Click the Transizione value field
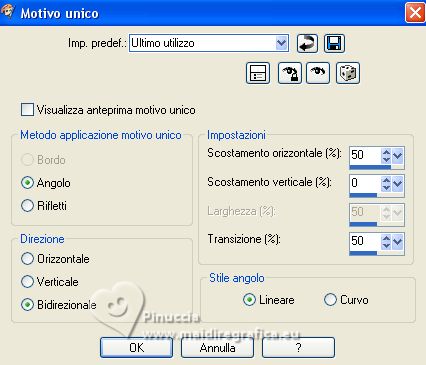This screenshot has width=426, height=365. click(x=365, y=241)
